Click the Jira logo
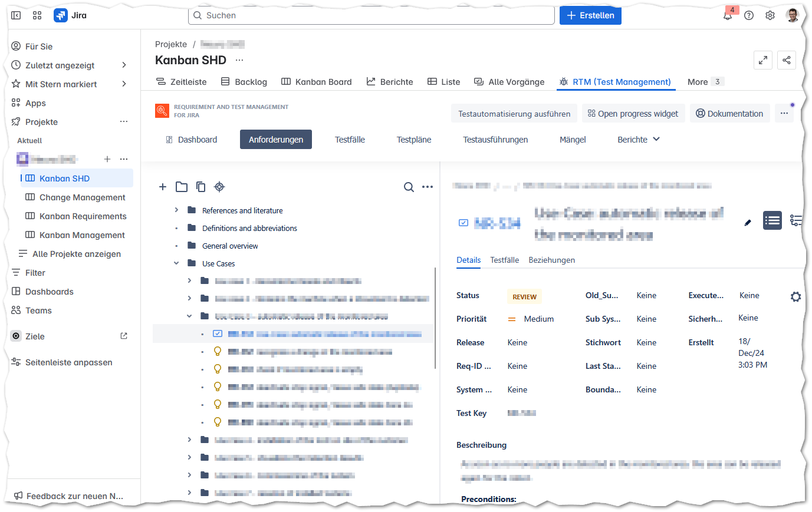The width and height of the screenshot is (812, 512). tap(70, 15)
